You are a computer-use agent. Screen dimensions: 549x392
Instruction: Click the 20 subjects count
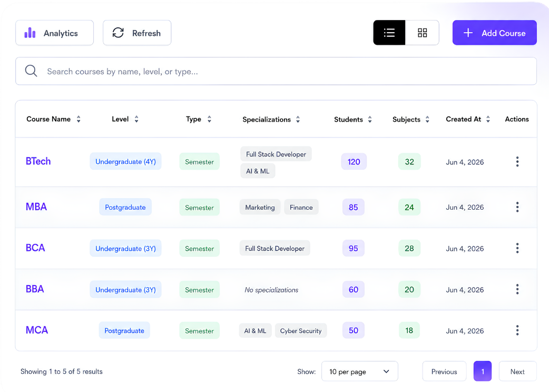(x=409, y=289)
